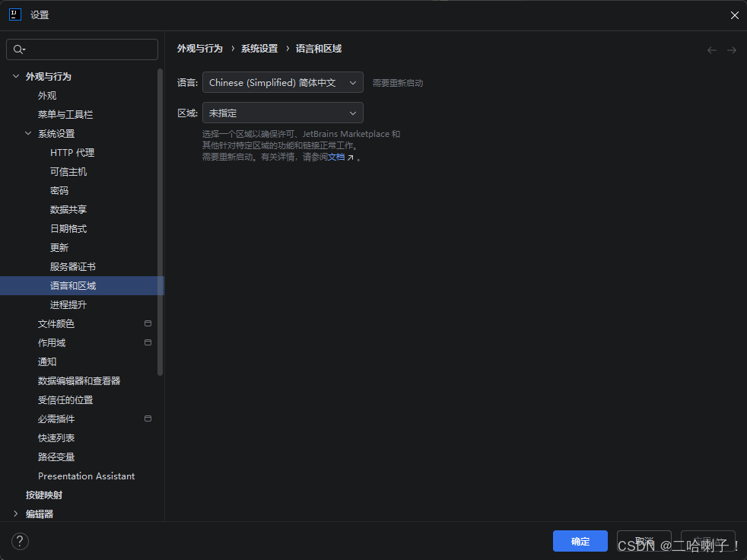The width and height of the screenshot is (747, 560).
Task: Click 系统设置 in the breadcrumb
Action: [x=259, y=49]
